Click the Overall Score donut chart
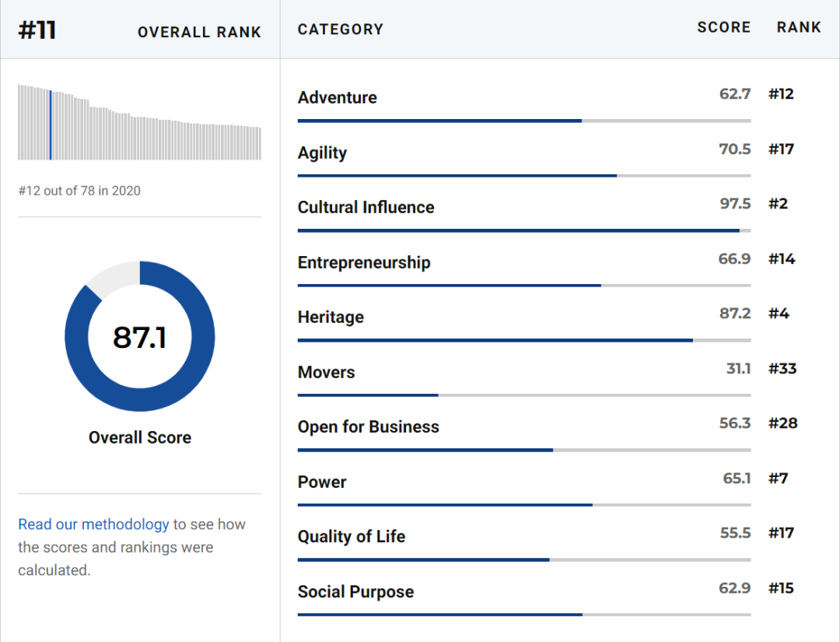Viewport: 840px width, 642px height. [x=140, y=336]
